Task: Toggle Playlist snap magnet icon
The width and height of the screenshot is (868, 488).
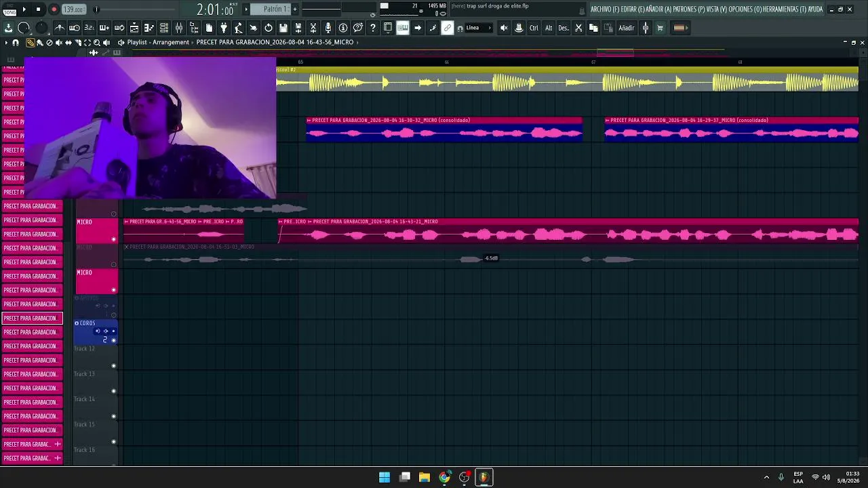Action: [x=16, y=42]
